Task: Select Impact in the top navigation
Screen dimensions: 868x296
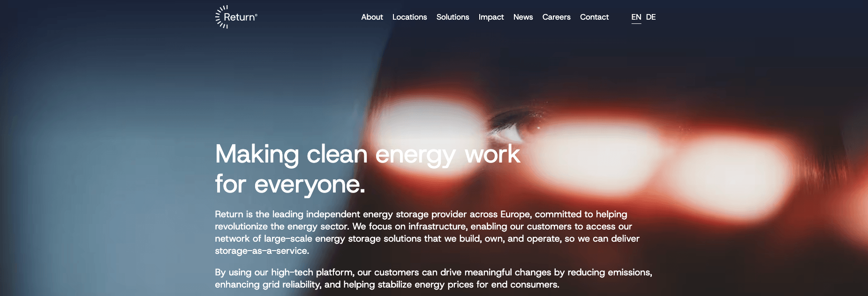Action: pyautogui.click(x=491, y=17)
